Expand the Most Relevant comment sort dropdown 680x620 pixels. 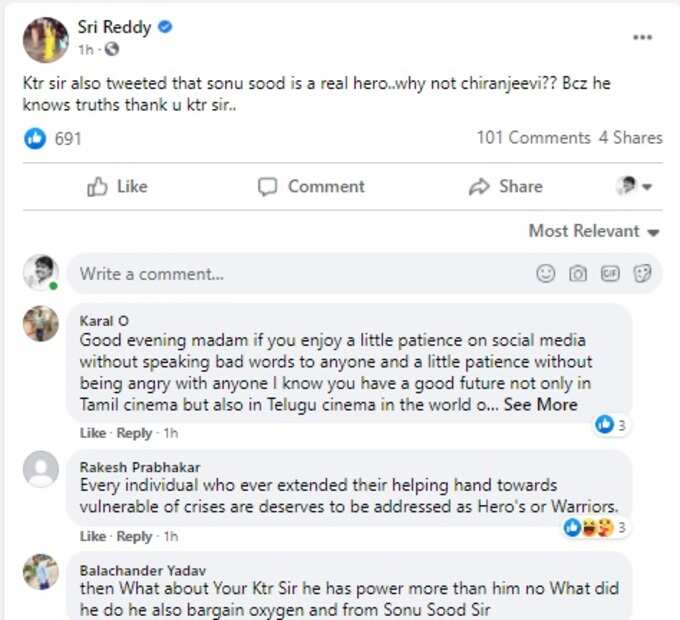[594, 231]
